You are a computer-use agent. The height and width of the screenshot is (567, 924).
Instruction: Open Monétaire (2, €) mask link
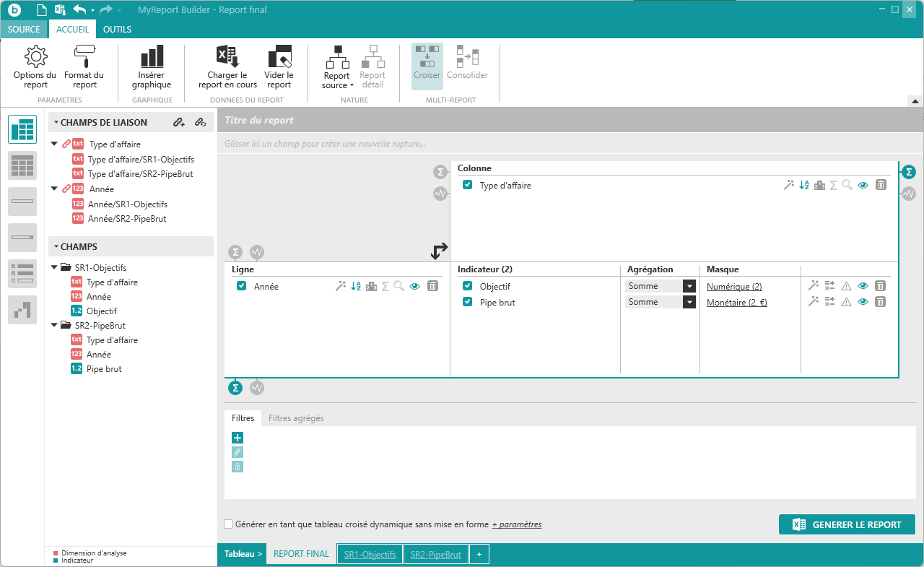[736, 303]
